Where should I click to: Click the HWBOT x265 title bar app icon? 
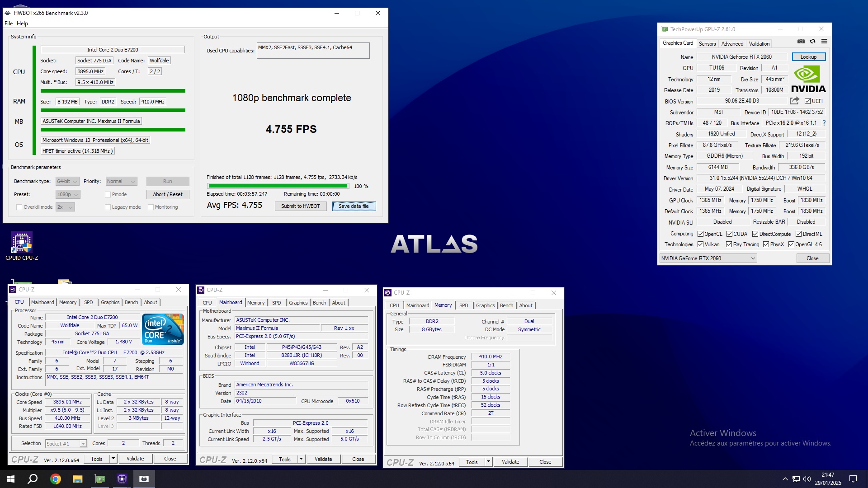[x=8, y=13]
